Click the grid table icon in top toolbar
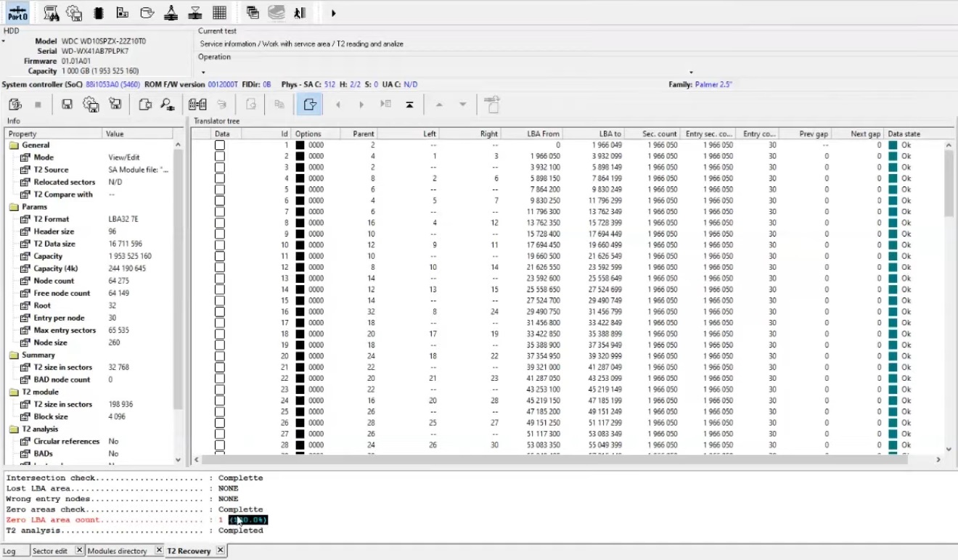The height and width of the screenshot is (560, 958). 219,12
